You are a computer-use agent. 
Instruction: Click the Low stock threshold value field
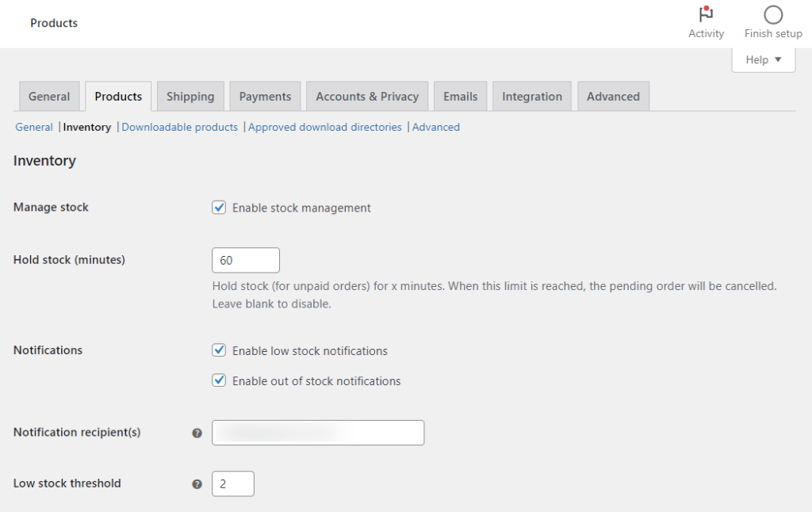232,483
